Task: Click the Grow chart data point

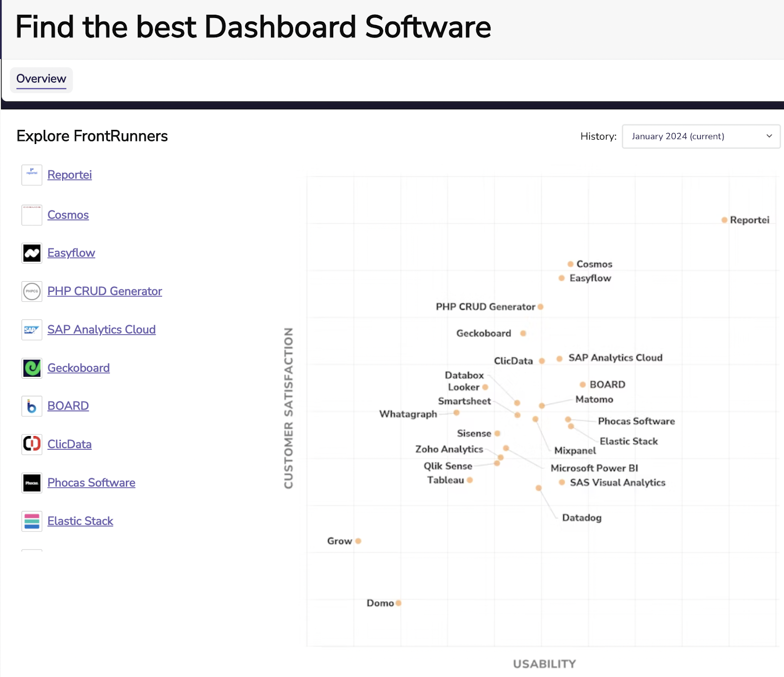Action: tap(358, 541)
